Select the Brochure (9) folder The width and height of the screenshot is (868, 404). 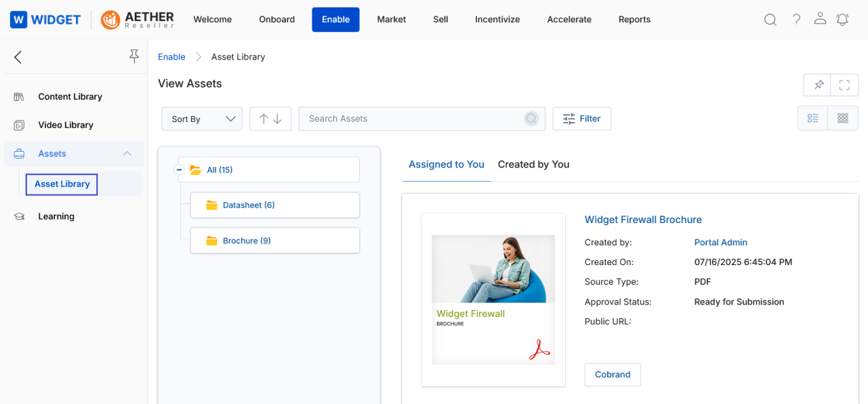coord(274,241)
